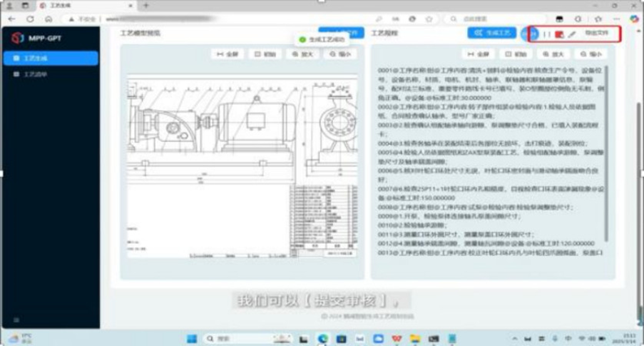Click the MPP-GPT logo icon in sidebar
Screen dimensions: 644x346
click(x=18, y=38)
